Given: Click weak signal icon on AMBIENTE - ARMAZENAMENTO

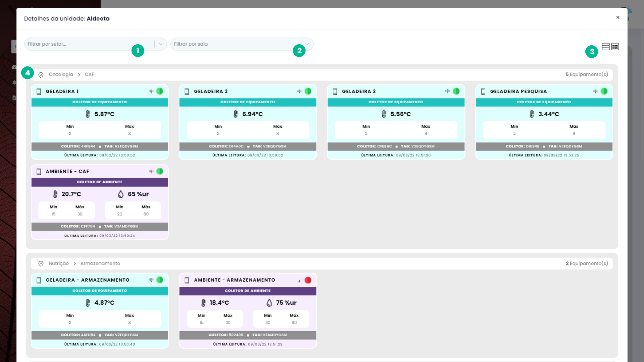Looking at the screenshot, I should pyautogui.click(x=300, y=281).
